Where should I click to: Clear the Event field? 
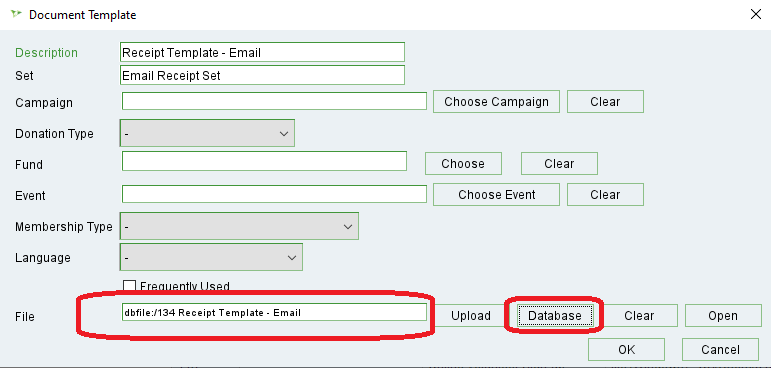605,194
